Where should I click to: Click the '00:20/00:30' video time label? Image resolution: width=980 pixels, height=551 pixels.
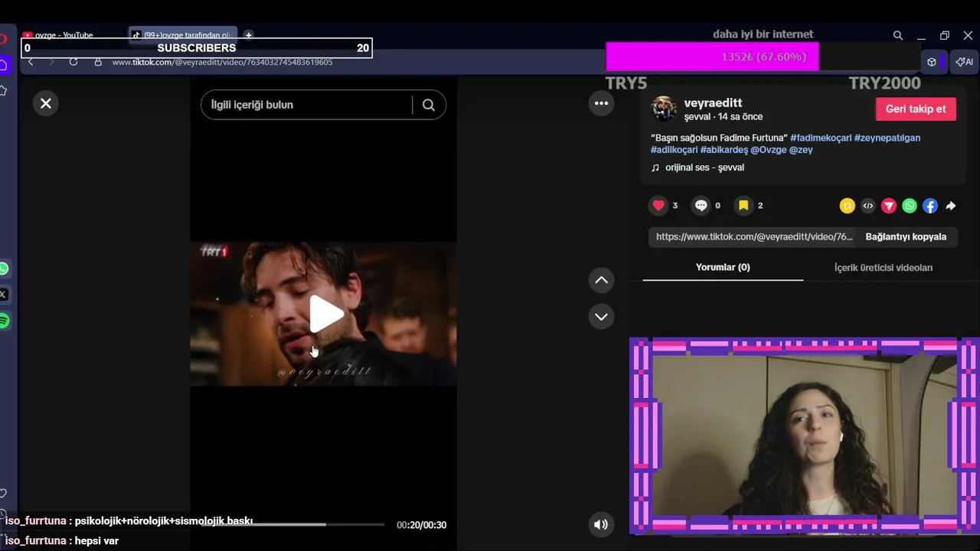[x=421, y=525]
